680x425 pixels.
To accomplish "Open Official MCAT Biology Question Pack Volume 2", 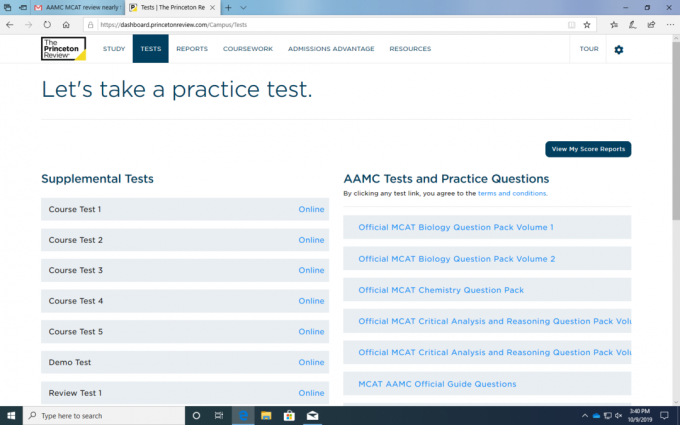I will (457, 259).
